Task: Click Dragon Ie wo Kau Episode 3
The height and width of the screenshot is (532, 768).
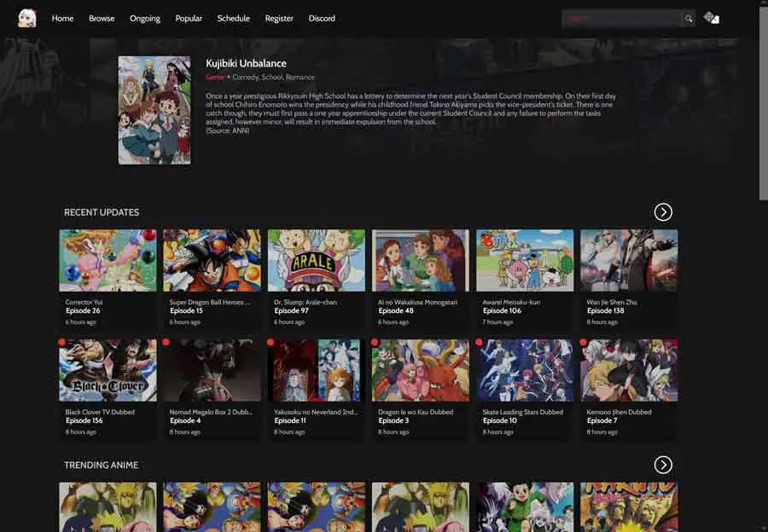Action: [x=393, y=421]
